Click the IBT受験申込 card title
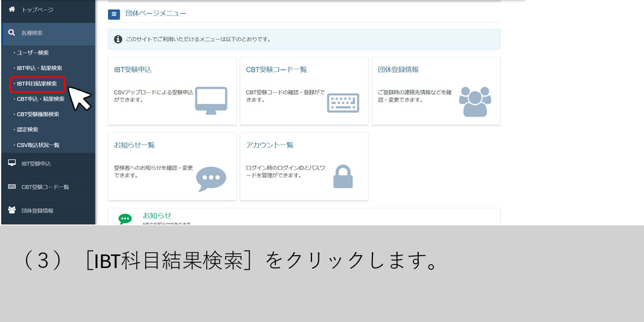The height and width of the screenshot is (322, 644). 133,70
